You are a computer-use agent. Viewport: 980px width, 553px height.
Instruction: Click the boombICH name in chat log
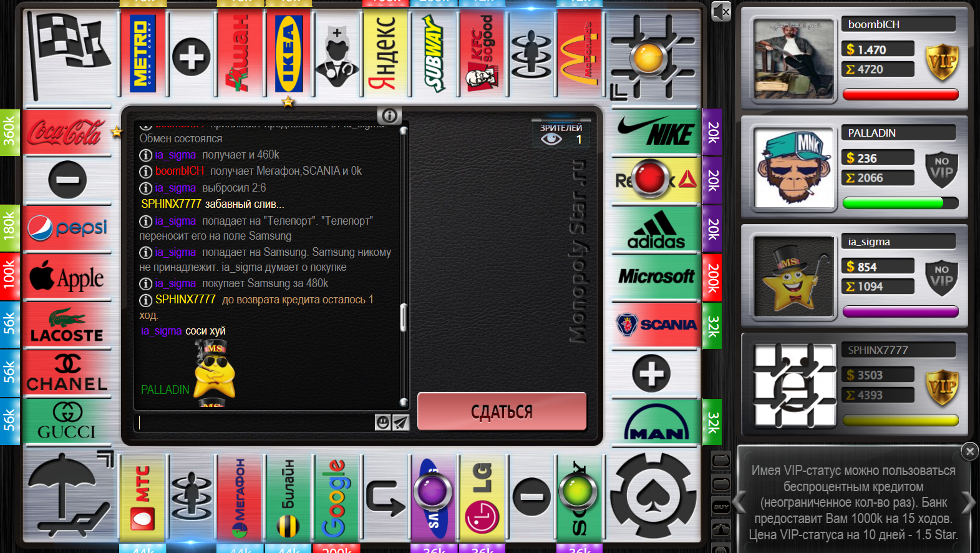point(180,171)
